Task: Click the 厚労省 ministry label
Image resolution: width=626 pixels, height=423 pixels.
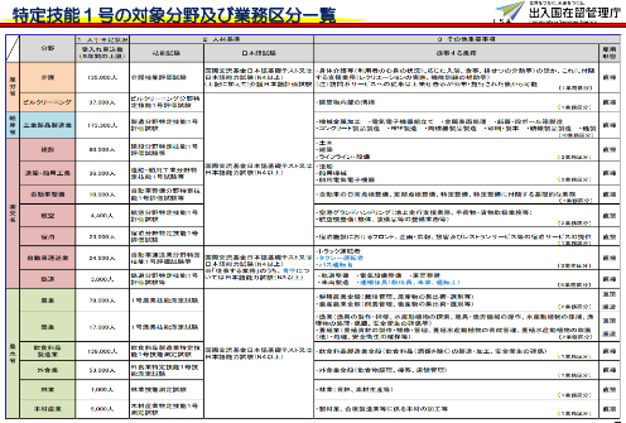Action: (x=12, y=86)
